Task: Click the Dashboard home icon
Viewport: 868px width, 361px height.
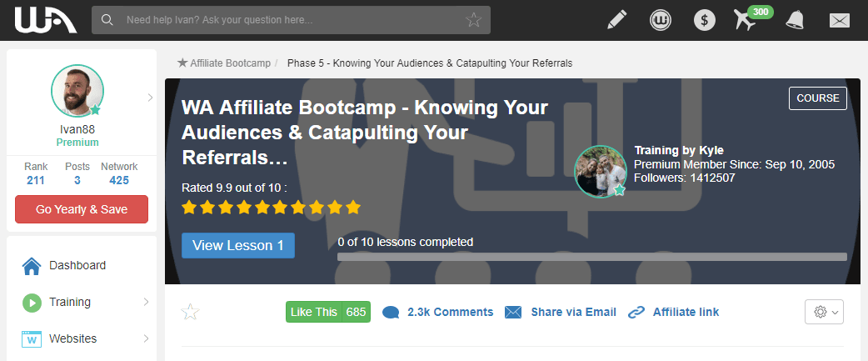Action: (32, 266)
